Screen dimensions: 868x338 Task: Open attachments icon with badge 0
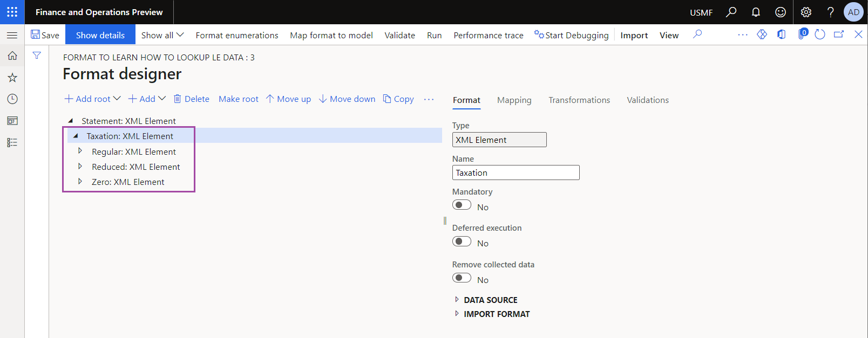coord(802,34)
